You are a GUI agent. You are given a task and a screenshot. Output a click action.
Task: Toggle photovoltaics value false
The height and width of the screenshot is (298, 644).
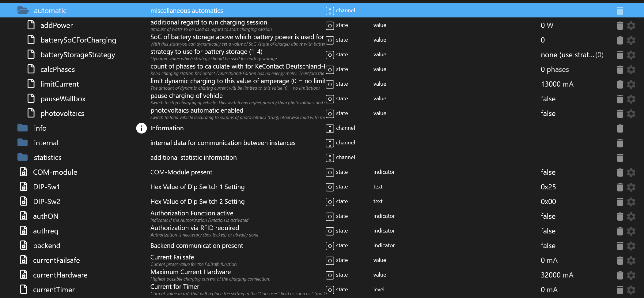[x=548, y=114]
